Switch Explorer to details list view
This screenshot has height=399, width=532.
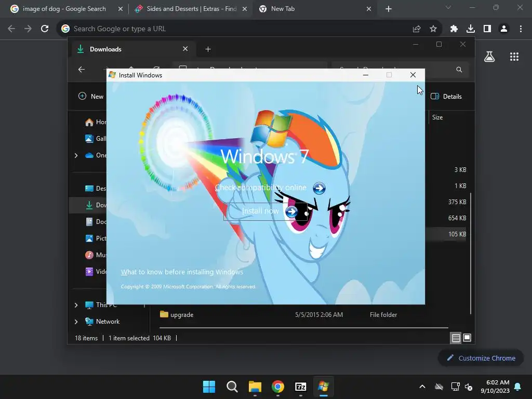[456, 338]
